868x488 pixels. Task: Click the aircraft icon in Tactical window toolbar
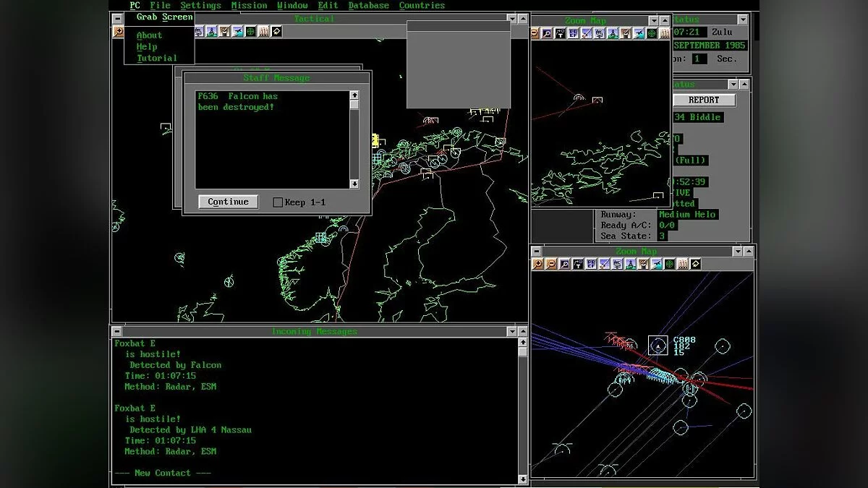coord(237,31)
